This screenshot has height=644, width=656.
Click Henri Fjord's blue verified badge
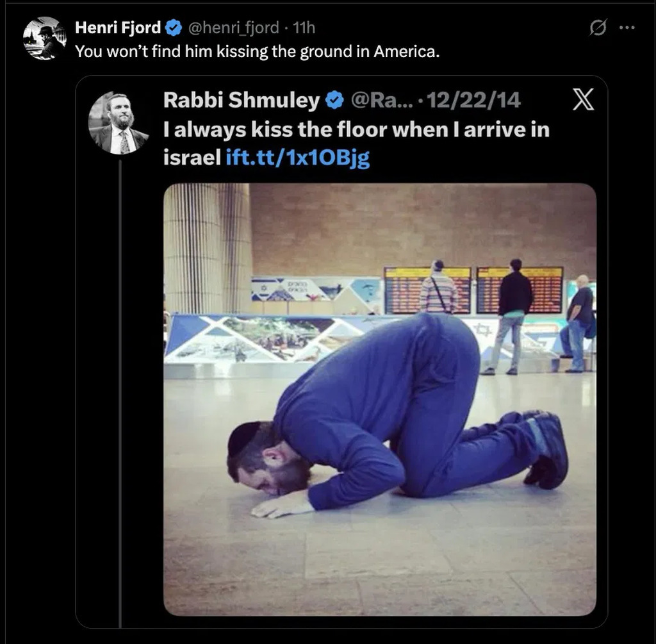pyautogui.click(x=173, y=28)
